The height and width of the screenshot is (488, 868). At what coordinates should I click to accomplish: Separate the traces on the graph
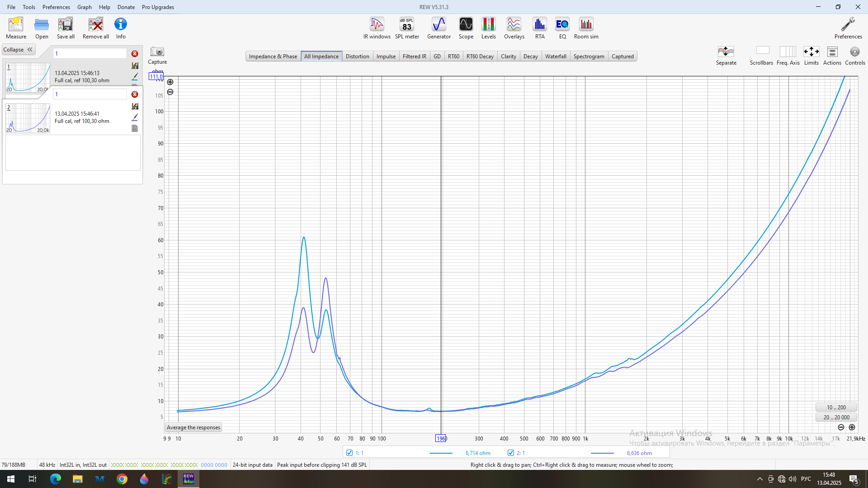tap(726, 56)
